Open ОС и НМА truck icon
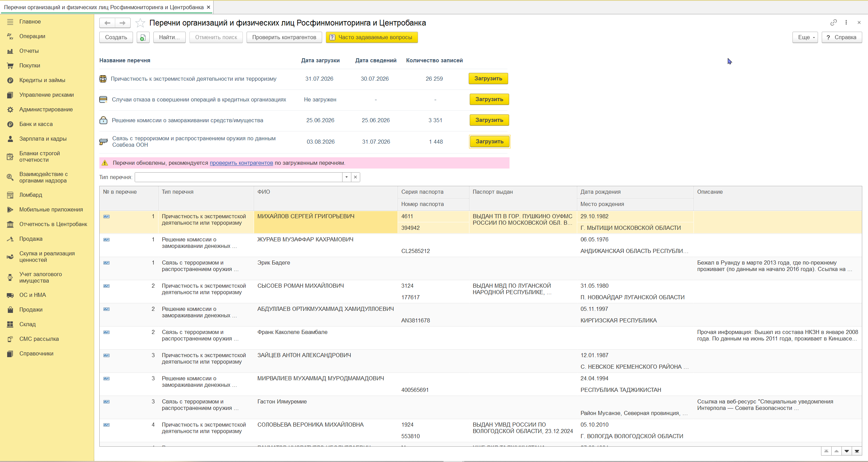The width and height of the screenshot is (868, 462). coord(10,295)
